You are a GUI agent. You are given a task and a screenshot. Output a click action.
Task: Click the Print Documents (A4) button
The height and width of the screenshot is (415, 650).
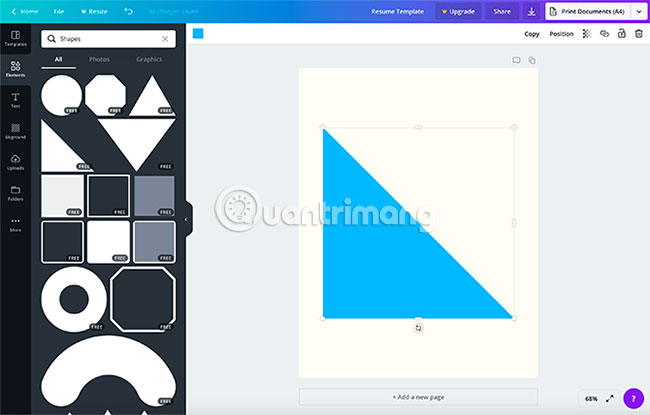click(588, 12)
